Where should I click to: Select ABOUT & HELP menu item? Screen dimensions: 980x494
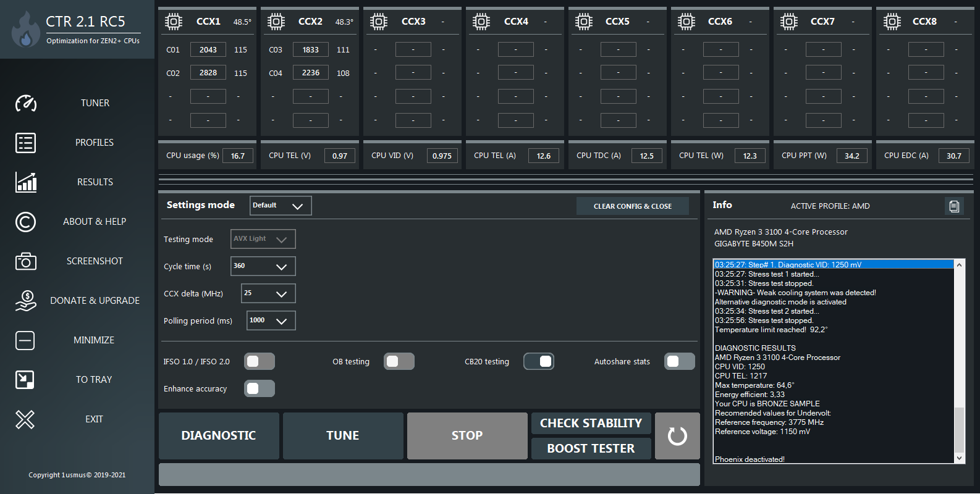(x=95, y=222)
